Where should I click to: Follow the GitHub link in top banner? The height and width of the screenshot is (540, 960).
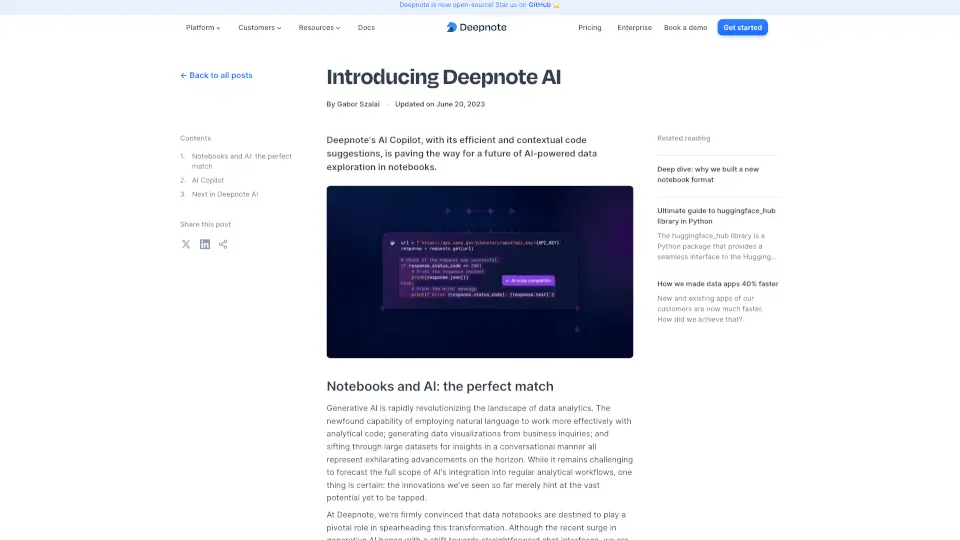[539, 5]
